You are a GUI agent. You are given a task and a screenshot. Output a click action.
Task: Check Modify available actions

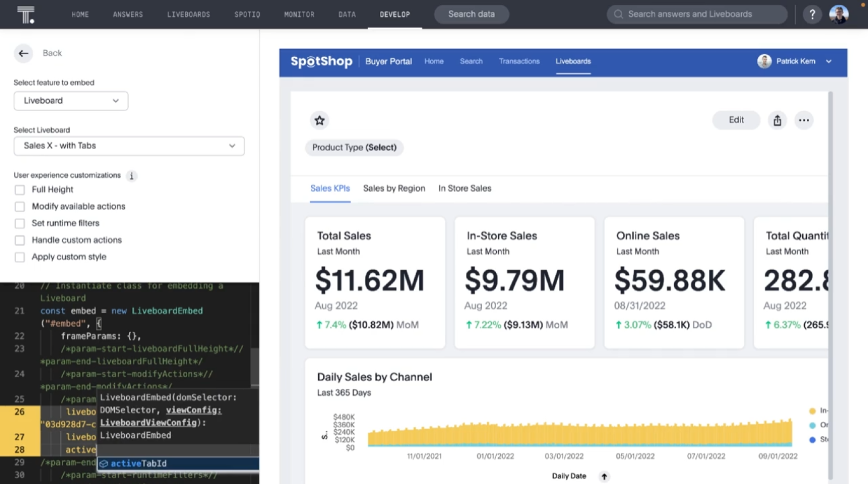(x=20, y=207)
